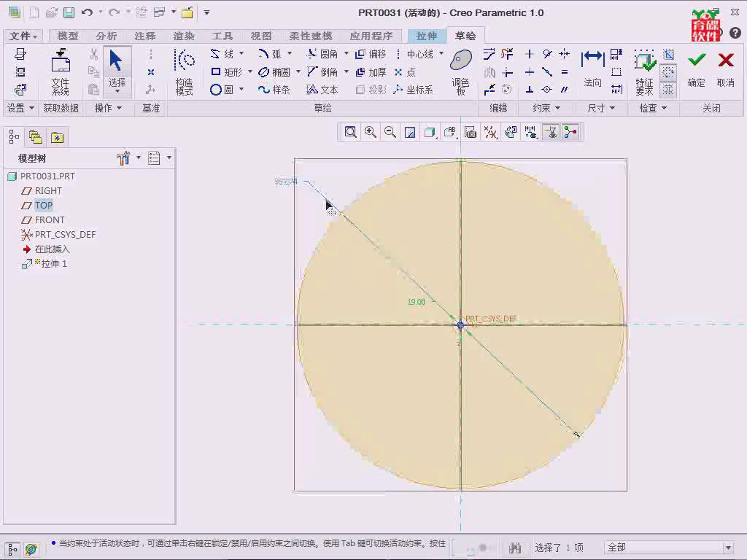Screen dimensions: 747x560
Task: Select the 弧 (Arc) sketch tool
Action: coord(270,54)
